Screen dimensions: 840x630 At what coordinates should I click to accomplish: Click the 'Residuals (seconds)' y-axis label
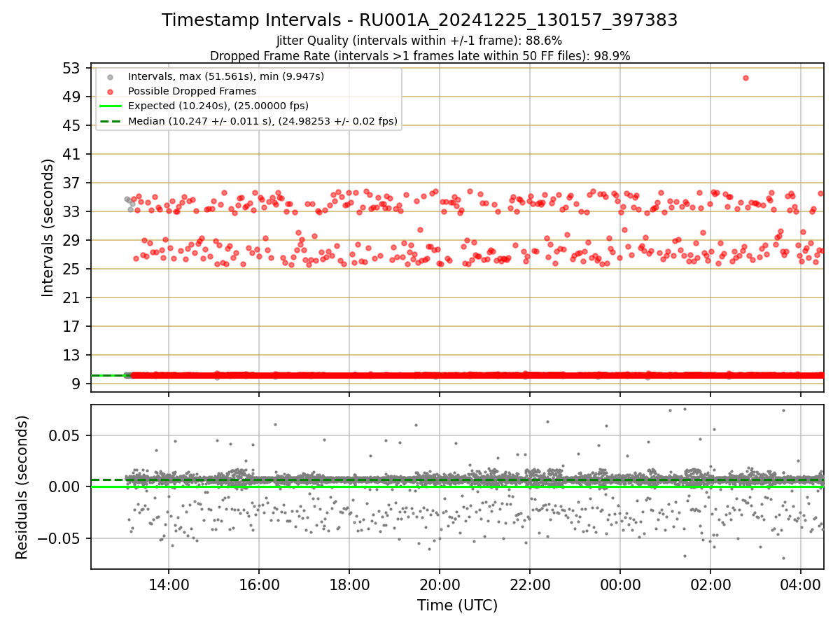[22, 487]
